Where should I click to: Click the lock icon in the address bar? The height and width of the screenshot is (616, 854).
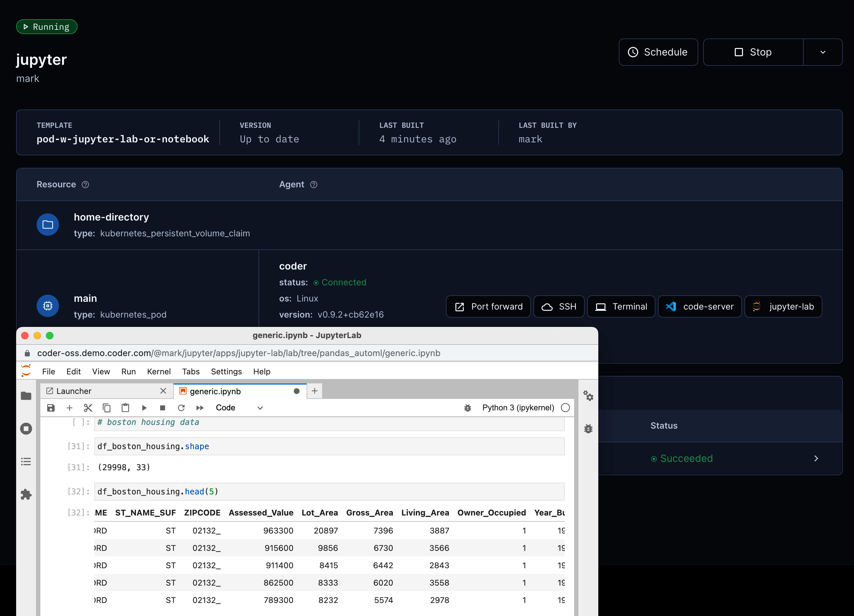pos(27,353)
